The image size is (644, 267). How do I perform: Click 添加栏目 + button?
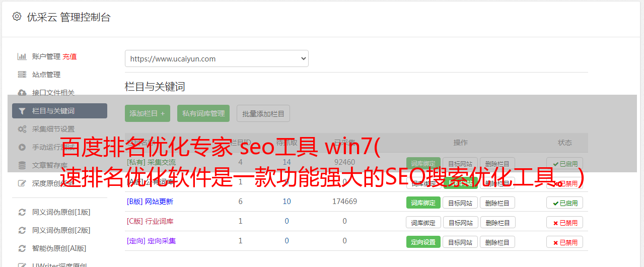148,113
